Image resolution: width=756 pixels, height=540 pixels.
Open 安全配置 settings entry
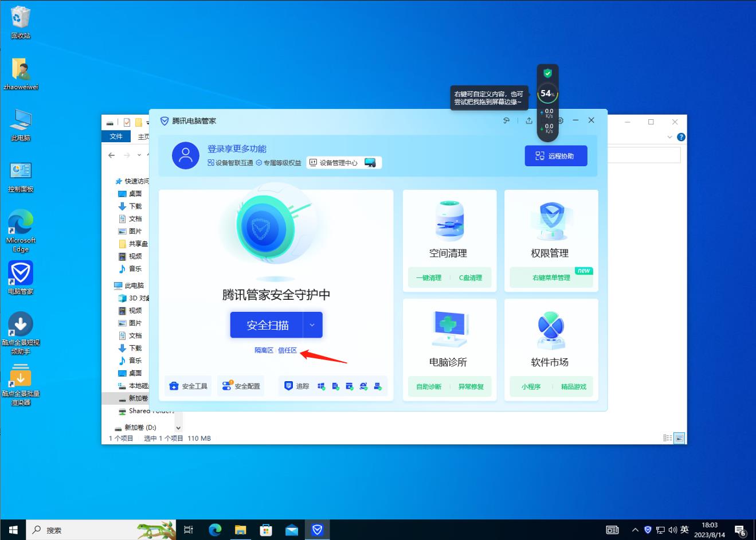(x=241, y=386)
